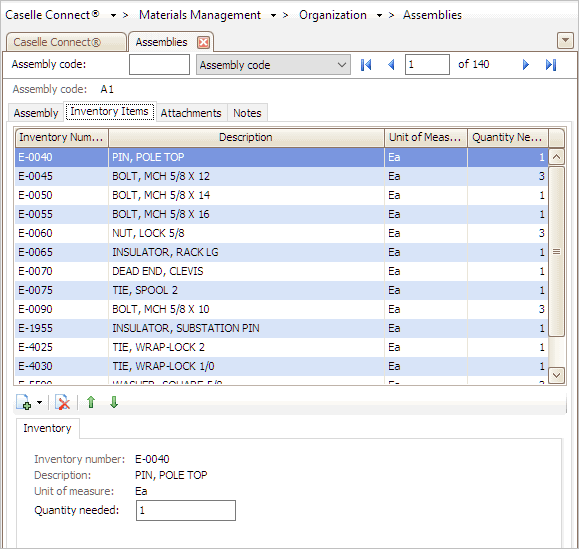Sort by Quantity Needed column header
The height and width of the screenshot is (549, 579).
508,137
